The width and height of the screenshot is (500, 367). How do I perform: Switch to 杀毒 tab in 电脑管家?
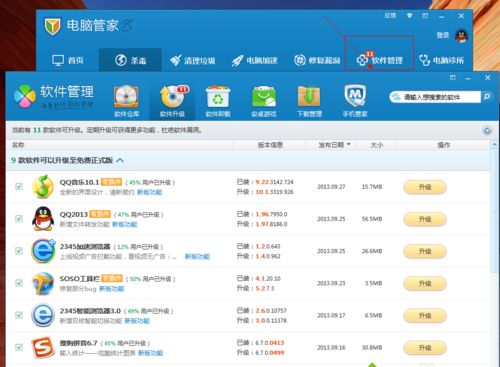pos(130,60)
